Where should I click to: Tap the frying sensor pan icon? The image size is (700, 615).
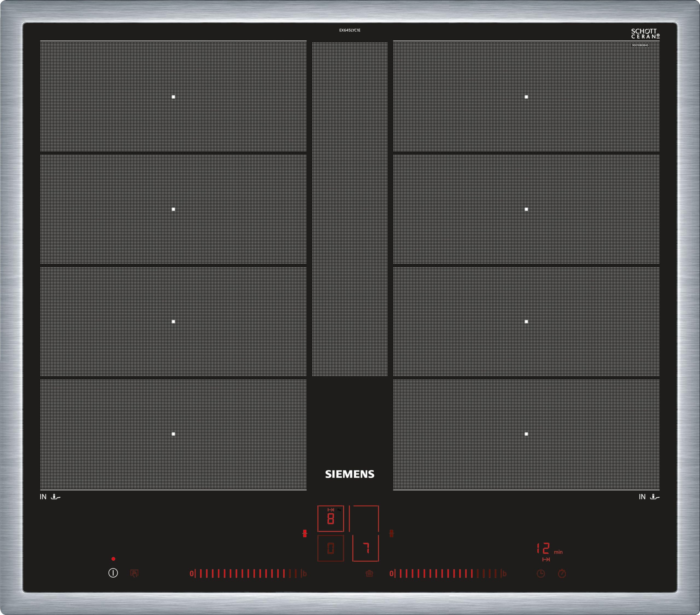coord(369,573)
